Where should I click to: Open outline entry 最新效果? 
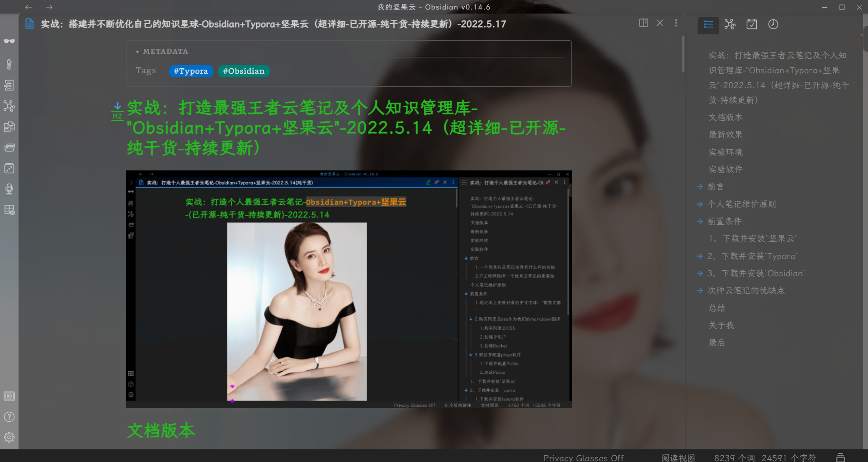coord(726,135)
